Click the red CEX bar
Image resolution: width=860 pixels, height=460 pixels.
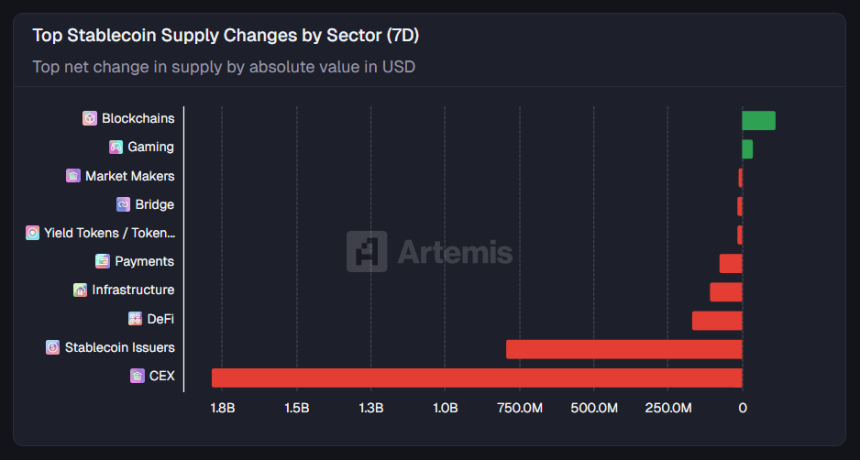[476, 378]
